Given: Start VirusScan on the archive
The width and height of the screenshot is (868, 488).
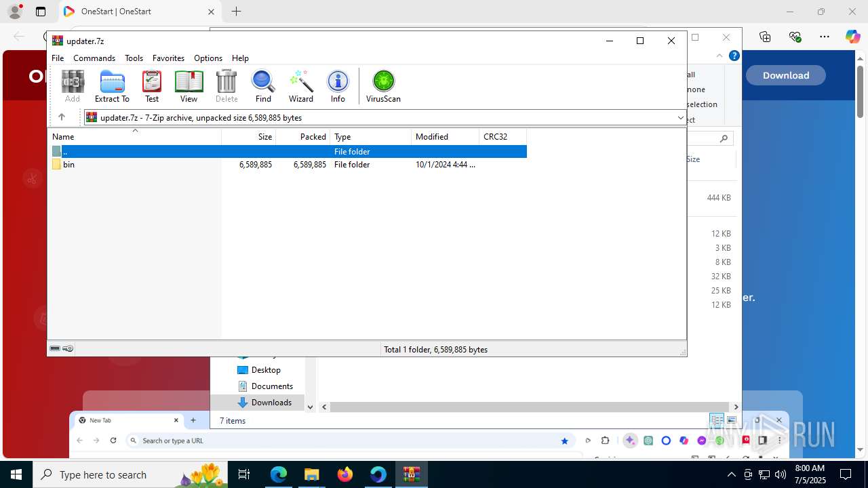Looking at the screenshot, I should pos(383,87).
